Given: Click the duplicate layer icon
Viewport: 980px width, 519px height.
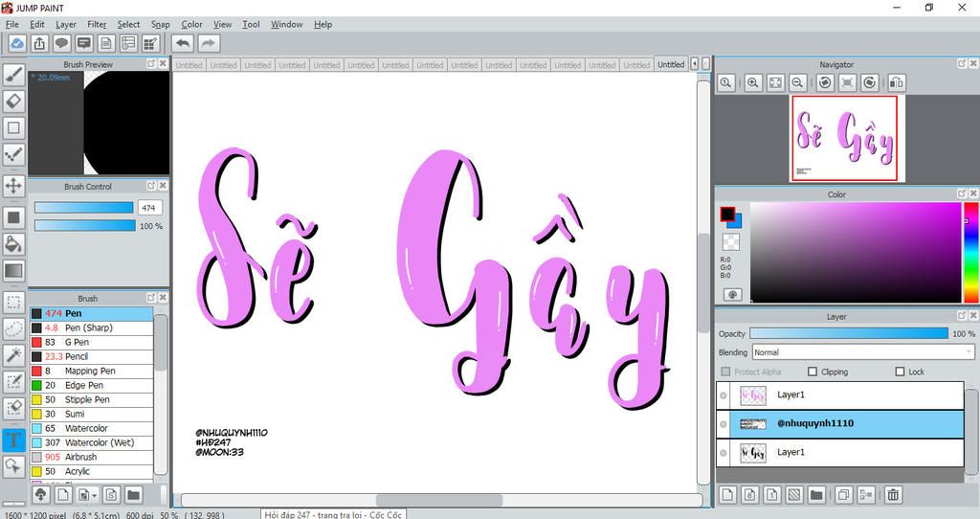Looking at the screenshot, I should pos(843,495).
